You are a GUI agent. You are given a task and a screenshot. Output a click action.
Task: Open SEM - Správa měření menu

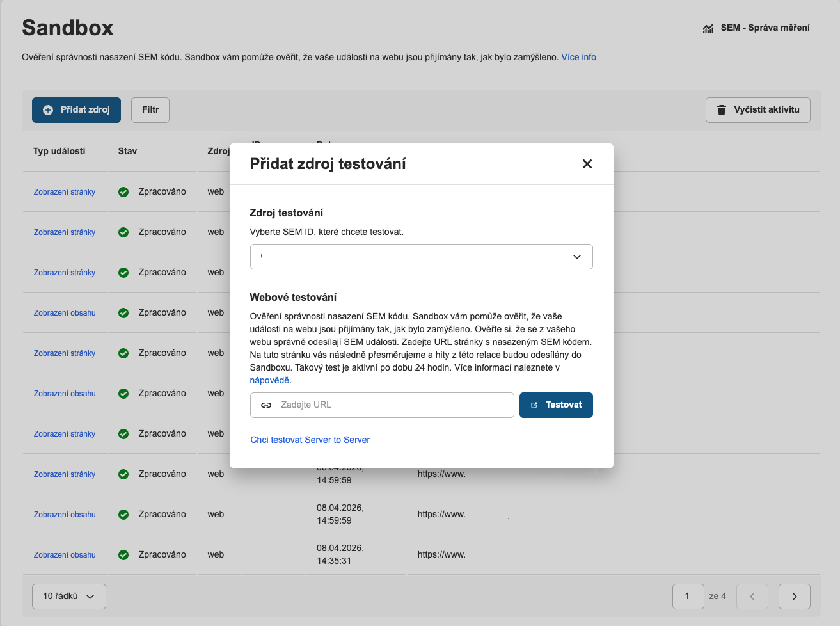(x=765, y=28)
